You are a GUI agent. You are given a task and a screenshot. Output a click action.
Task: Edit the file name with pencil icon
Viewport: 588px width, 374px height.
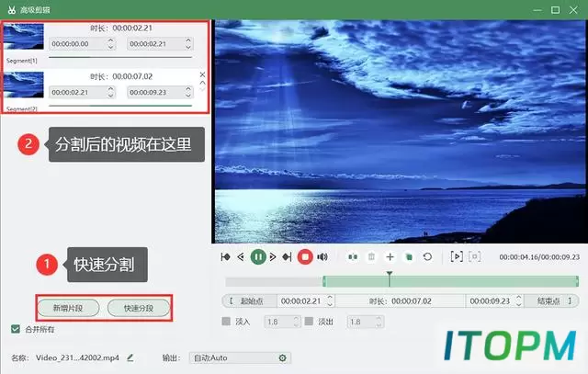[x=130, y=357]
